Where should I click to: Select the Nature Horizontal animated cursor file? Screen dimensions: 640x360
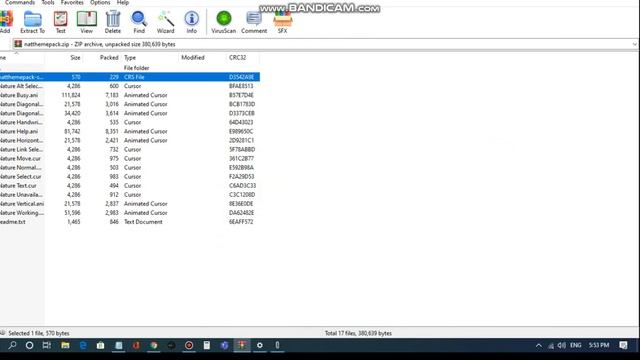pyautogui.click(x=130, y=140)
